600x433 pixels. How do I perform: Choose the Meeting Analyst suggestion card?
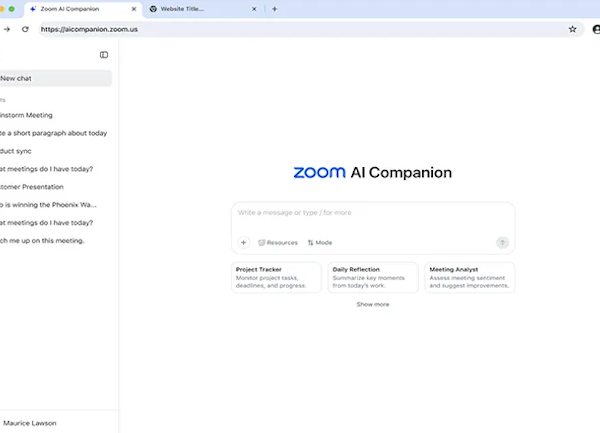pyautogui.click(x=470, y=277)
